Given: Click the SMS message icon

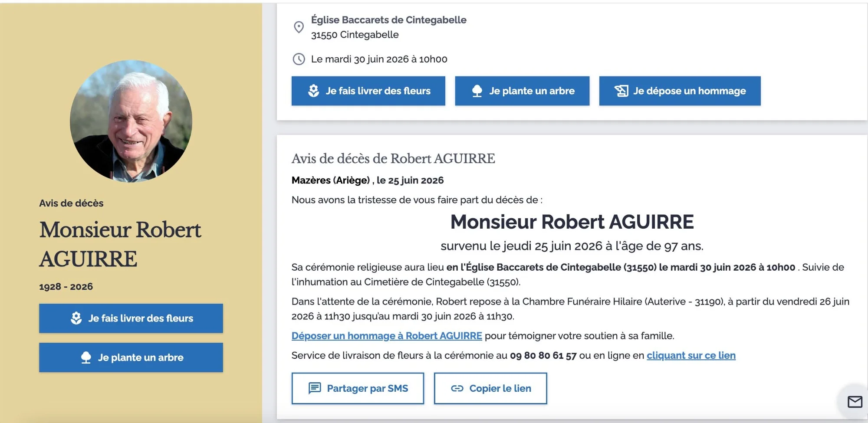Looking at the screenshot, I should pyautogui.click(x=315, y=388).
